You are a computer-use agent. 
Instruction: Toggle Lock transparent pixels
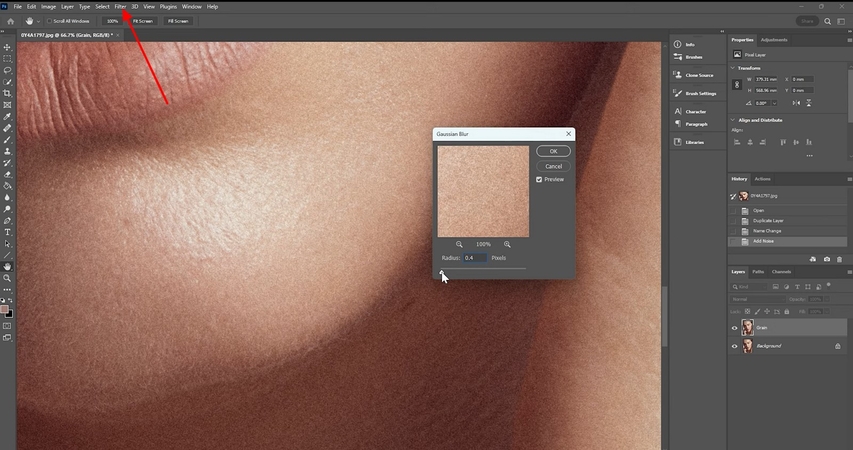[747, 312]
